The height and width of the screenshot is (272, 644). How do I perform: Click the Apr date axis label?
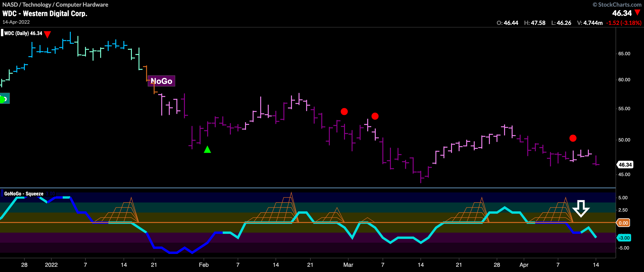pos(524,265)
